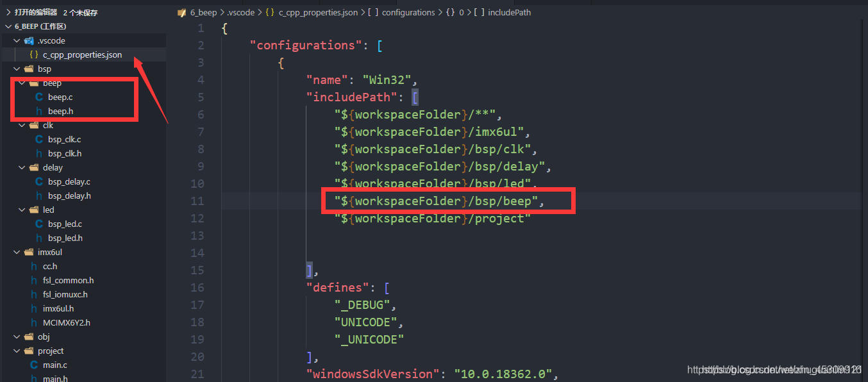Click the C file icon of bsp_clk.c

(39, 139)
